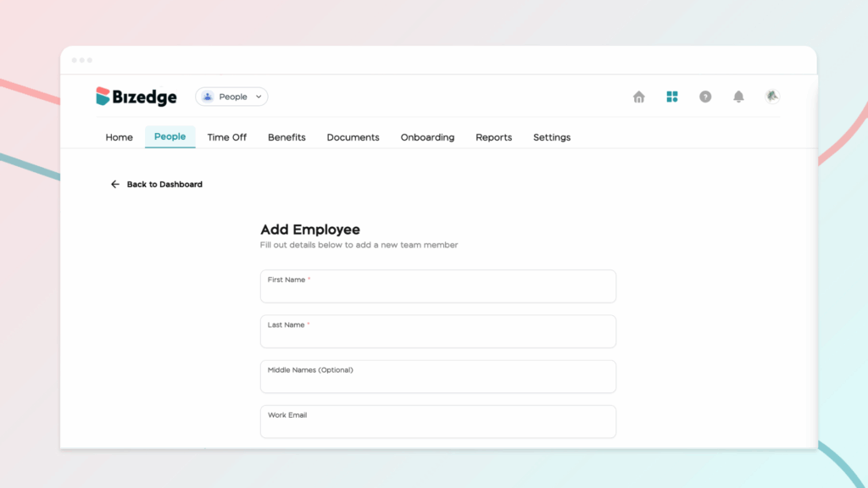The image size is (868, 488).
Task: Open the Settings tab
Action: click(552, 137)
